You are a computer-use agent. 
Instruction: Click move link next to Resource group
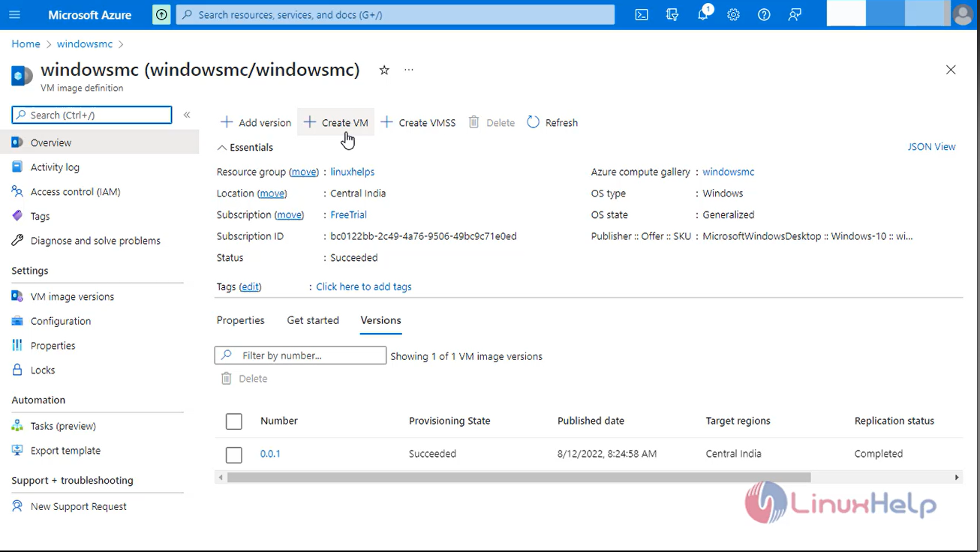pos(304,172)
